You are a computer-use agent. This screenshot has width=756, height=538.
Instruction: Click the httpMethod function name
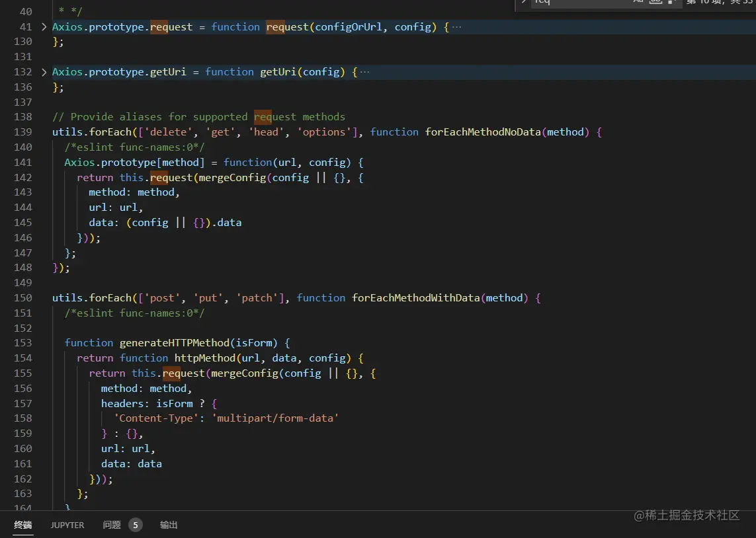pyautogui.click(x=205, y=358)
